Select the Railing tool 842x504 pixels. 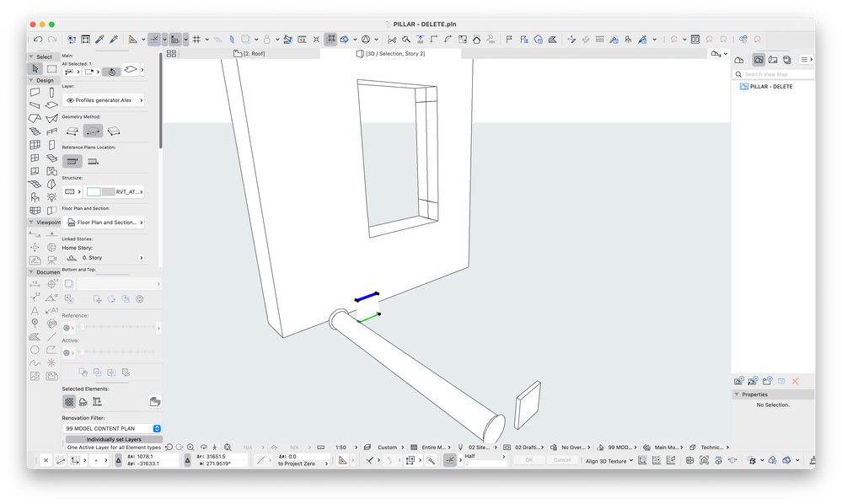(51, 131)
